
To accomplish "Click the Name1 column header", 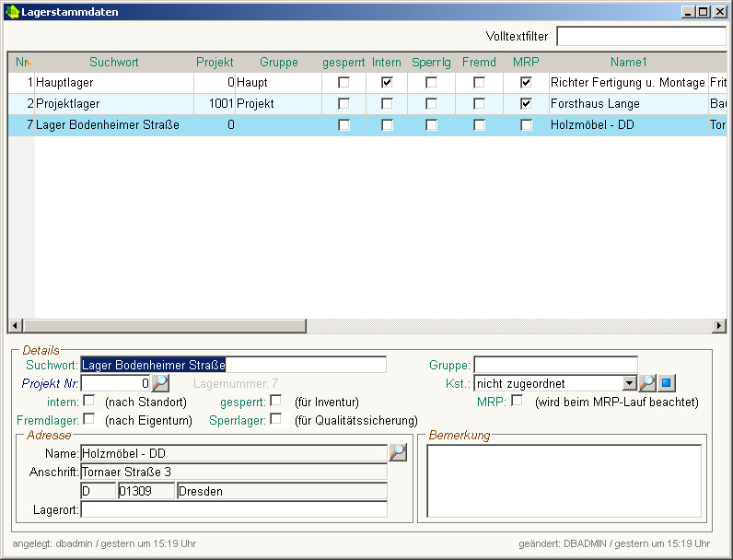I will pos(629,62).
